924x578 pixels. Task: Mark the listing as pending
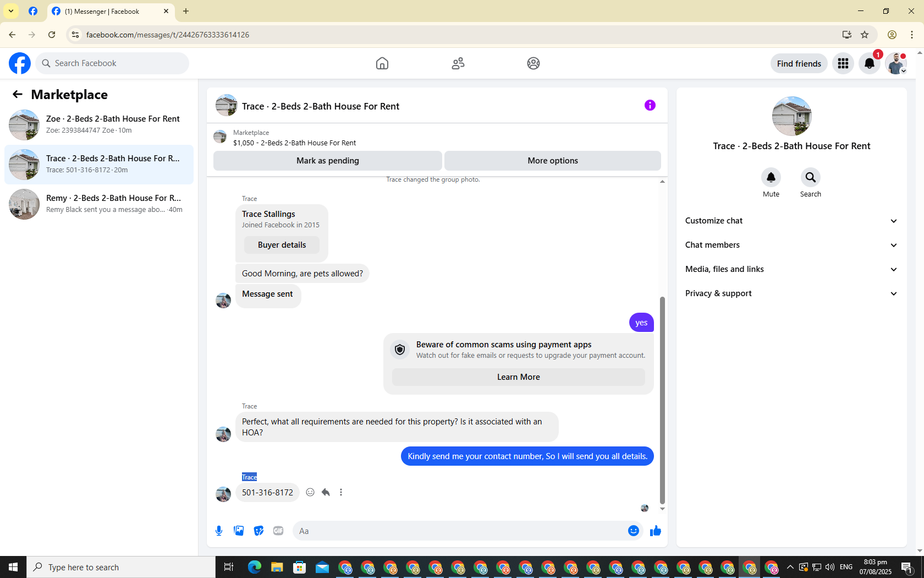pyautogui.click(x=328, y=161)
